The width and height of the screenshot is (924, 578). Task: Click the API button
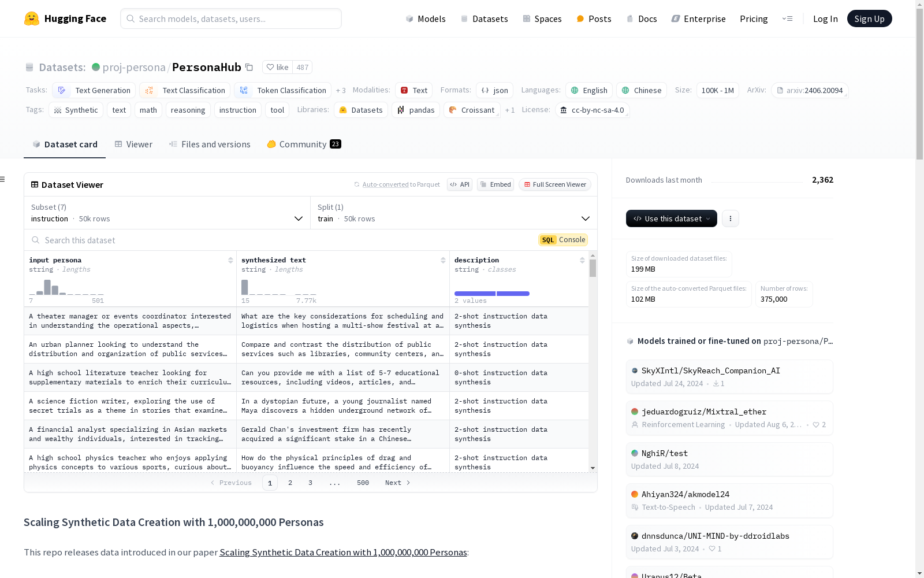click(460, 184)
